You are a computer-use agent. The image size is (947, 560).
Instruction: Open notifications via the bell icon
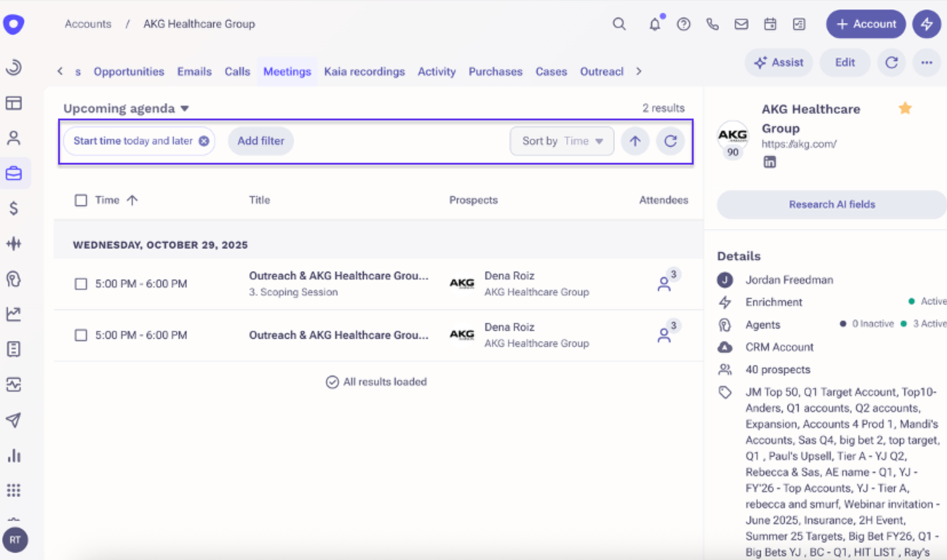pyautogui.click(x=654, y=24)
